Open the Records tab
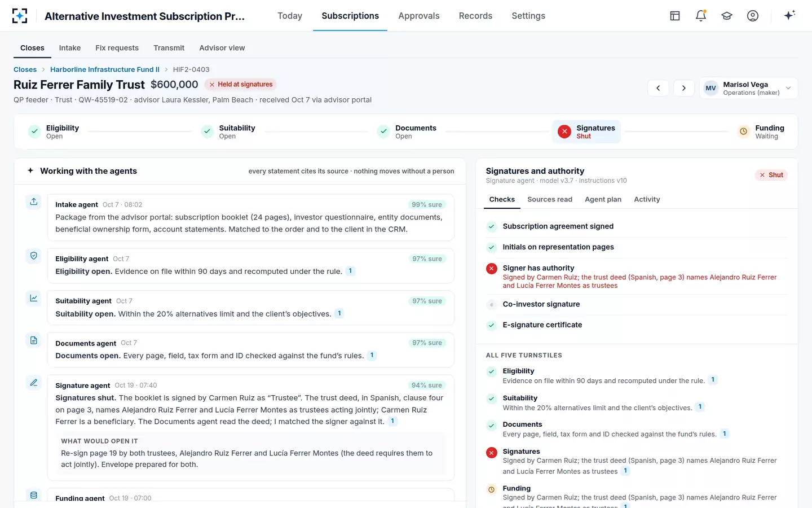Screen dimensions: 812x508 (x=475, y=16)
